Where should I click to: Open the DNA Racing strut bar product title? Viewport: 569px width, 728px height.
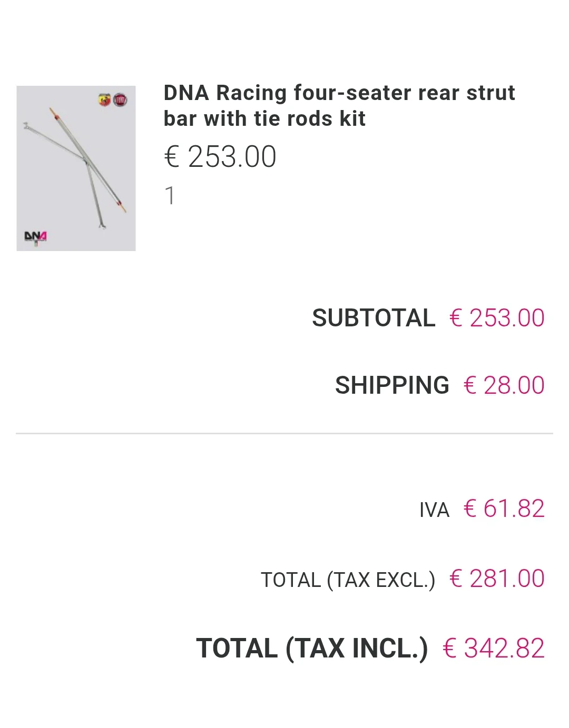339,105
